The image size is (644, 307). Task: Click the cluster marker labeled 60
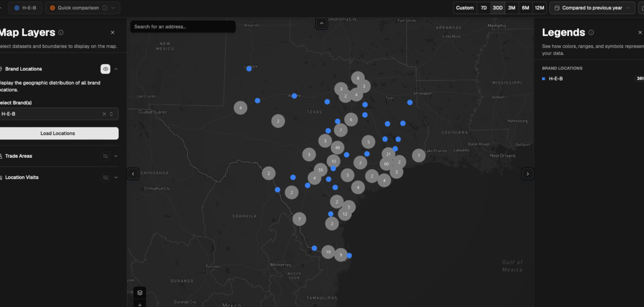pyautogui.click(x=386, y=164)
